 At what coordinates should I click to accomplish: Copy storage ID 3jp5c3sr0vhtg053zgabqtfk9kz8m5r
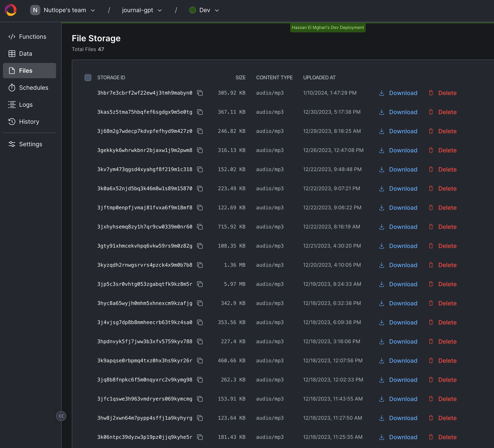[200, 284]
